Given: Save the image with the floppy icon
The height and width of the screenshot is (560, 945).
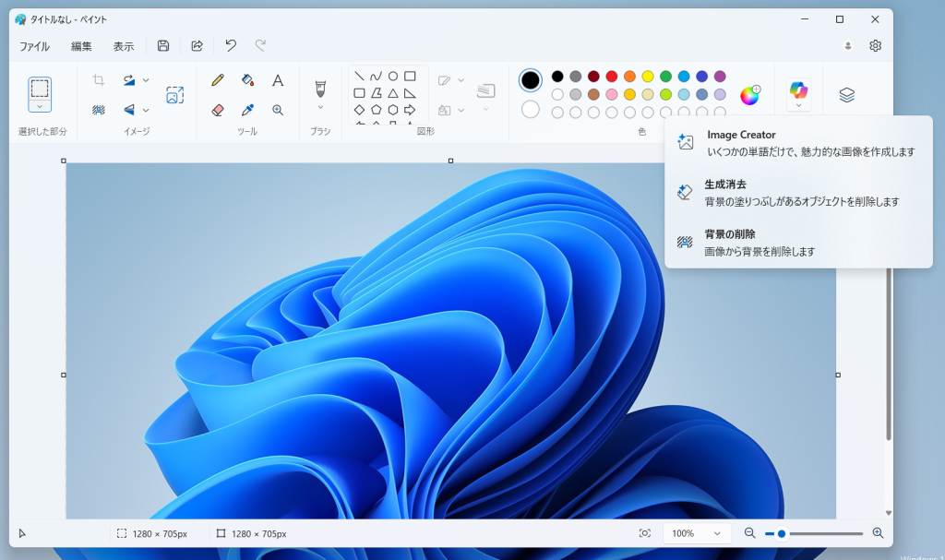Looking at the screenshot, I should [163, 46].
